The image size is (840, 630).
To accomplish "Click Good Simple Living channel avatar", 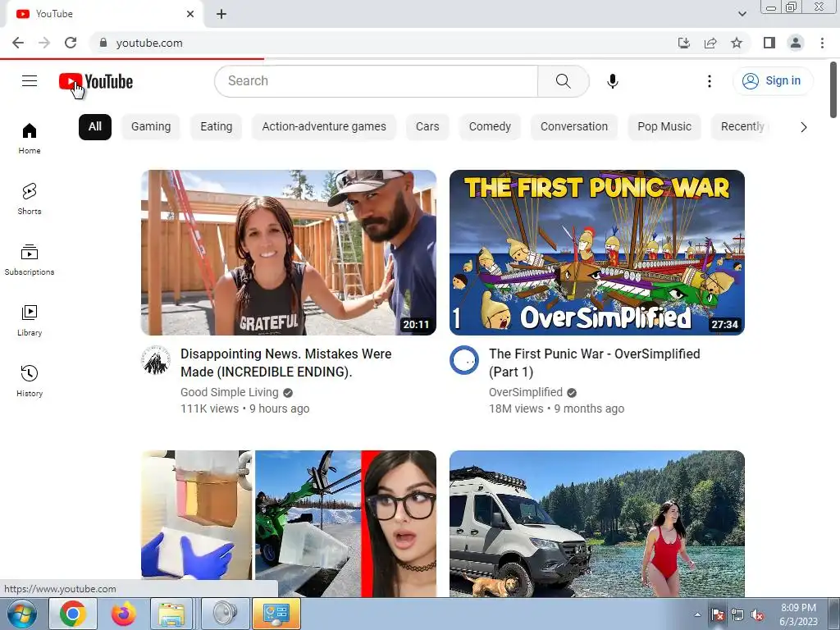I will [x=156, y=360].
